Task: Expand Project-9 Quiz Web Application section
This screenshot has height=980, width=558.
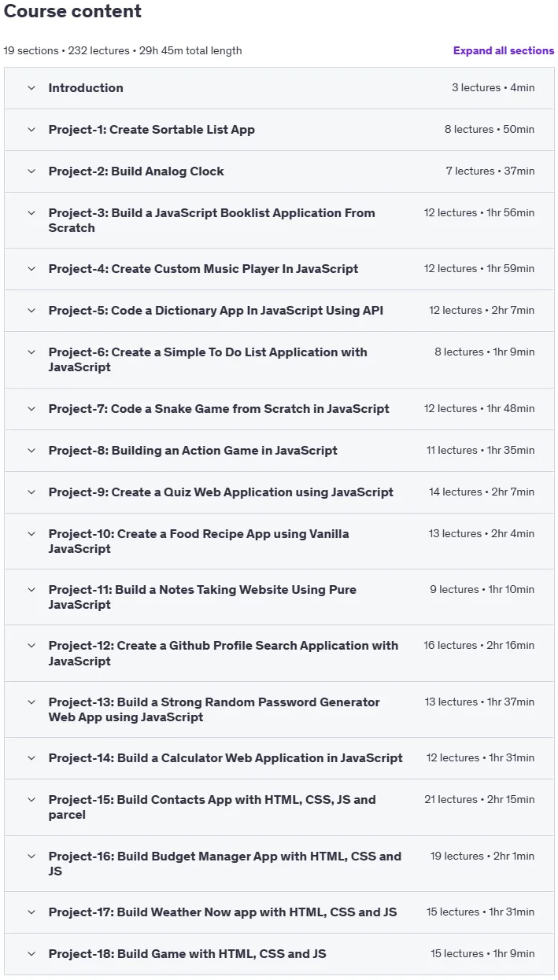Action: [x=279, y=492]
